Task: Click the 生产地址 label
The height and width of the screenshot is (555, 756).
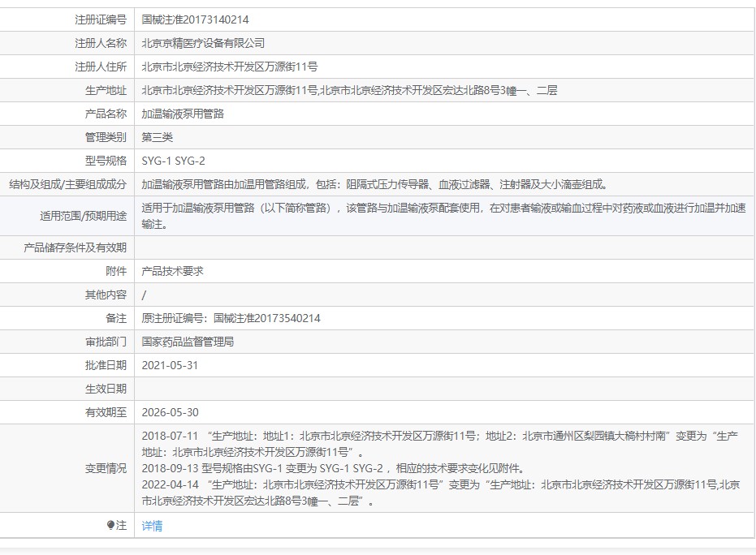Action: pyautogui.click(x=106, y=91)
